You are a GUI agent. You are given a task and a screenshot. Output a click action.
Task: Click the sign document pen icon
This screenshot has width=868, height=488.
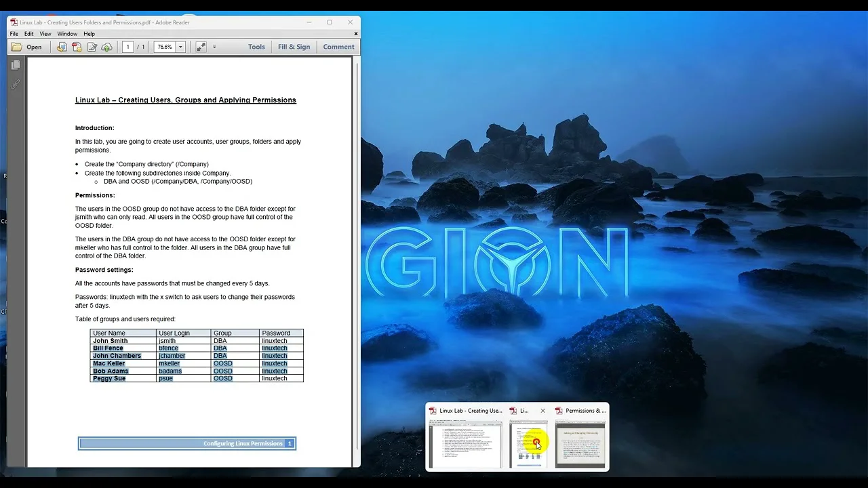pos(92,47)
